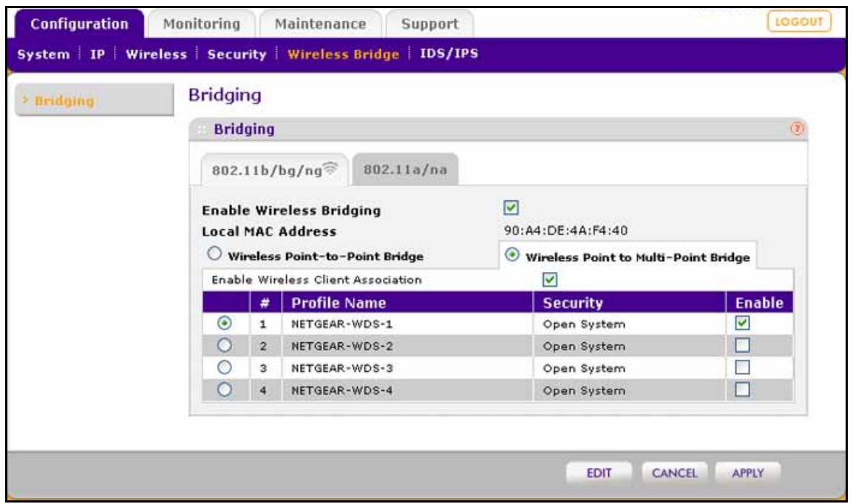Open the Wireless submenu
The height and width of the screenshot is (504, 853).
click(x=156, y=55)
